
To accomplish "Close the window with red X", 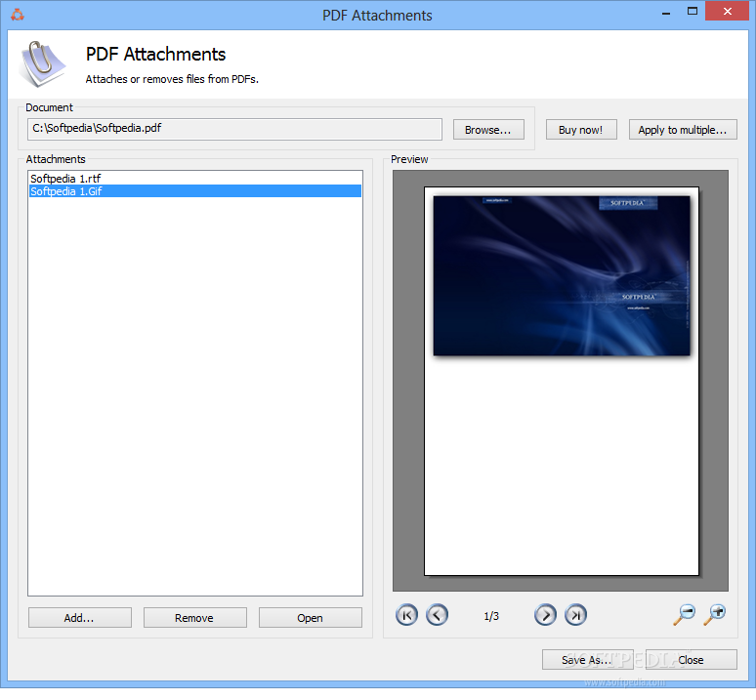I will click(727, 11).
